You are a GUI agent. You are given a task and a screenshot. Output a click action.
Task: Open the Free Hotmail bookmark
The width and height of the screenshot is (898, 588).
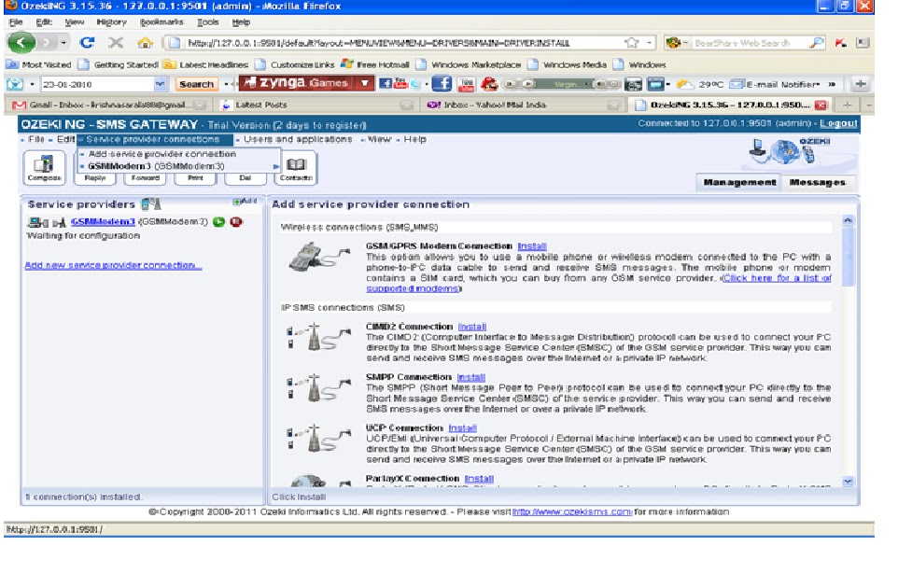tap(375, 64)
